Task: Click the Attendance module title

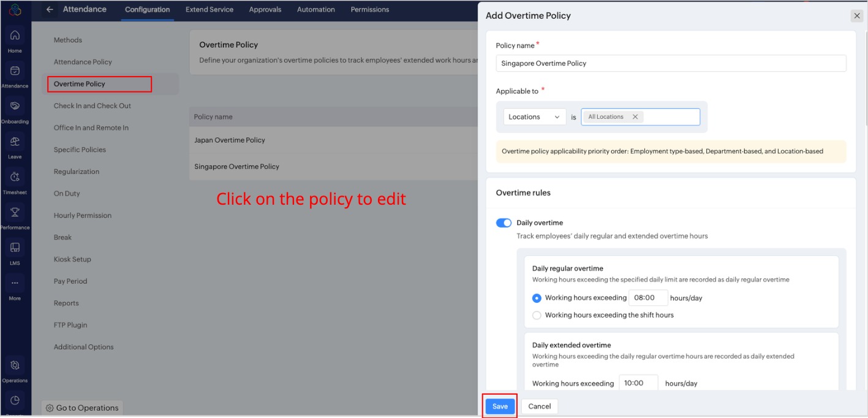Action: [x=85, y=9]
